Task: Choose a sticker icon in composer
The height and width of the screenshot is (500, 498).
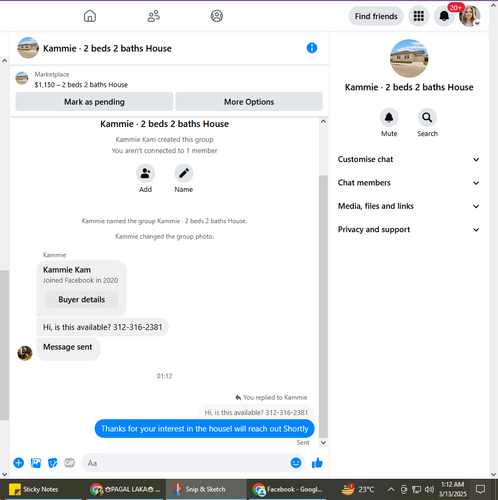Action: (53, 463)
